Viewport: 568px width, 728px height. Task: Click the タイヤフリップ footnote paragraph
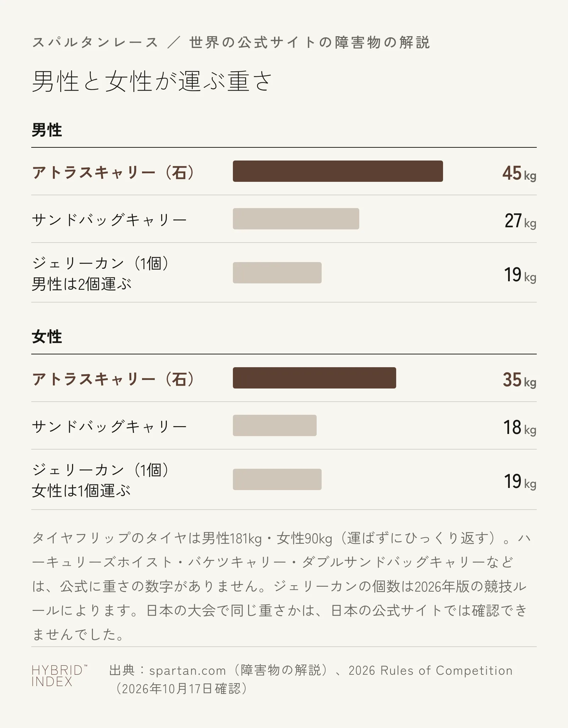tap(280, 586)
